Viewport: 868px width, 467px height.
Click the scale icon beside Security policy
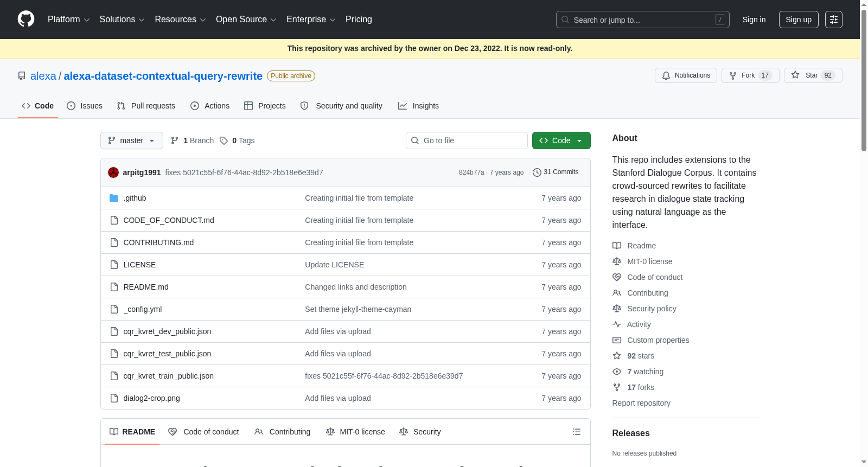617,309
